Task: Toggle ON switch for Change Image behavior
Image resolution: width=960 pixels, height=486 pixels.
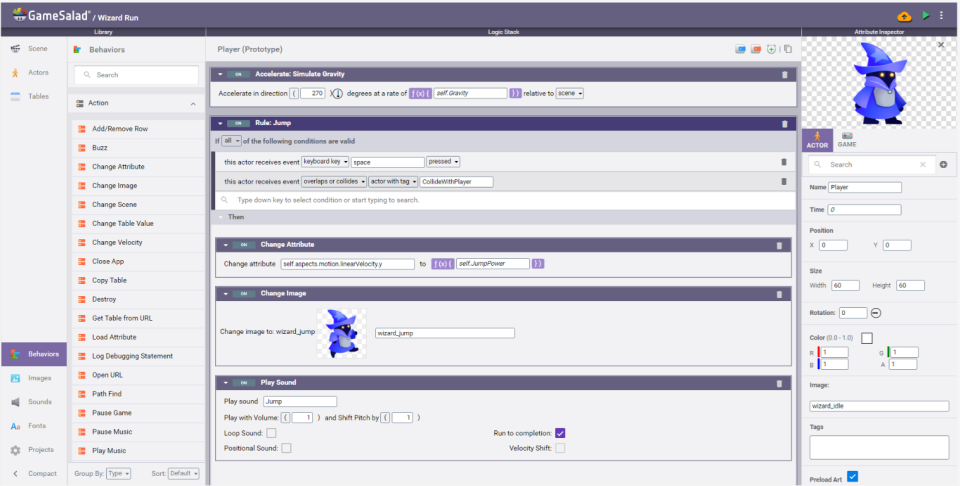Action: click(244, 294)
